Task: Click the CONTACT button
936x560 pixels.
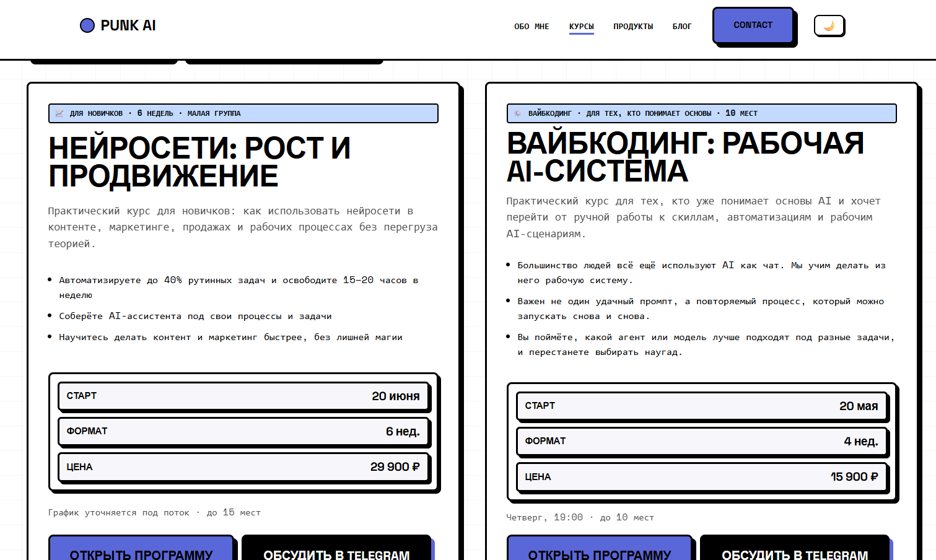Action: point(753,25)
